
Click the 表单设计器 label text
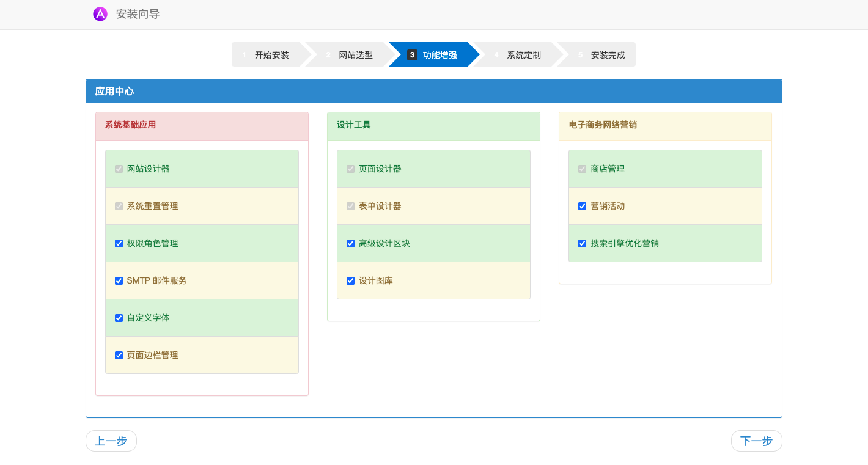click(x=380, y=206)
